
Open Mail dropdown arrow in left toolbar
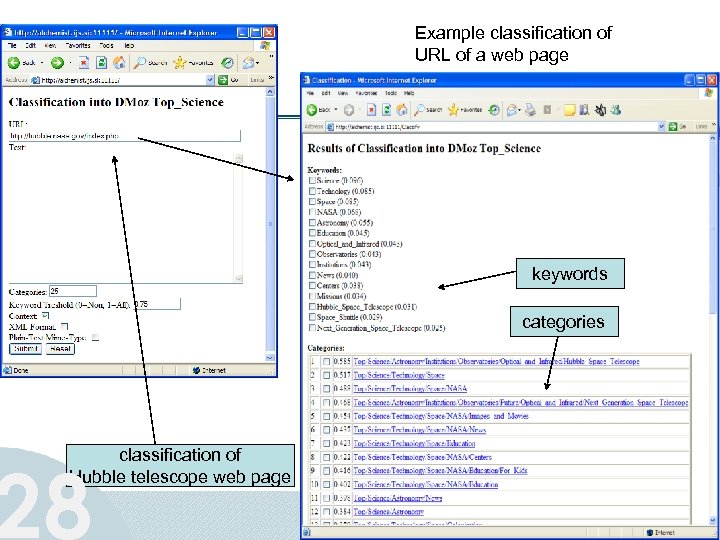tap(258, 63)
